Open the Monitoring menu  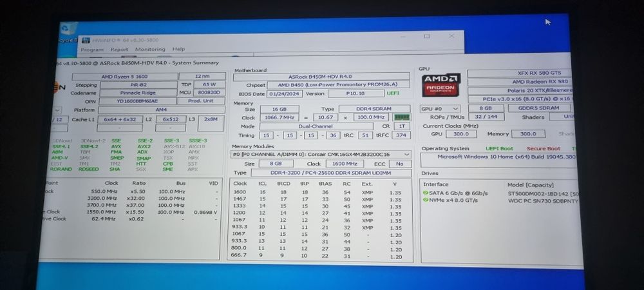click(x=150, y=49)
